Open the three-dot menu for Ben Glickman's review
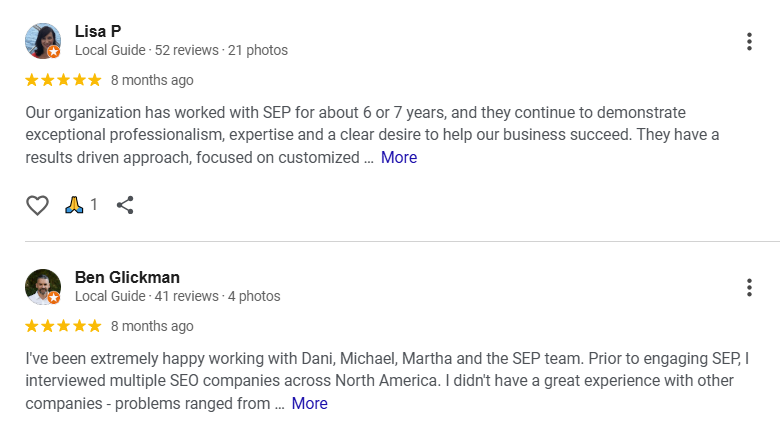Image resolution: width=780 pixels, height=423 pixels. (x=749, y=287)
